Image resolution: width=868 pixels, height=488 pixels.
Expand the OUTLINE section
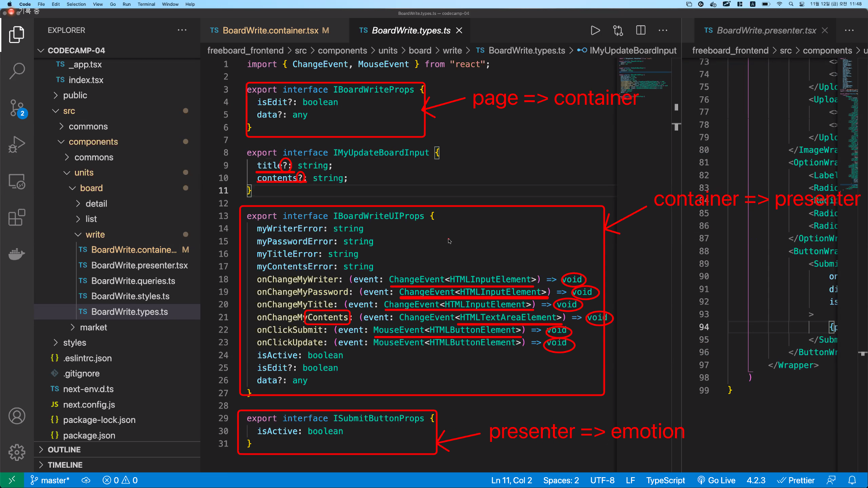[64, 450]
